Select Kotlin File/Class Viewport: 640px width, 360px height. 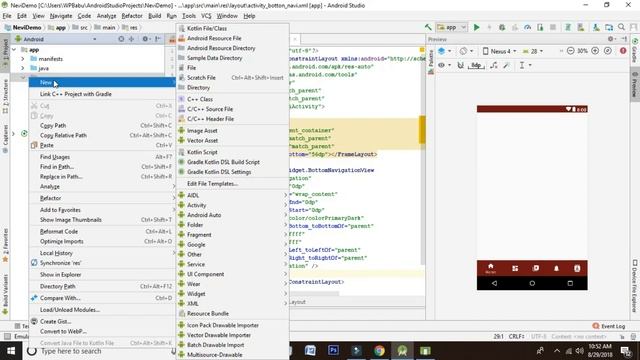pyautogui.click(x=233, y=28)
